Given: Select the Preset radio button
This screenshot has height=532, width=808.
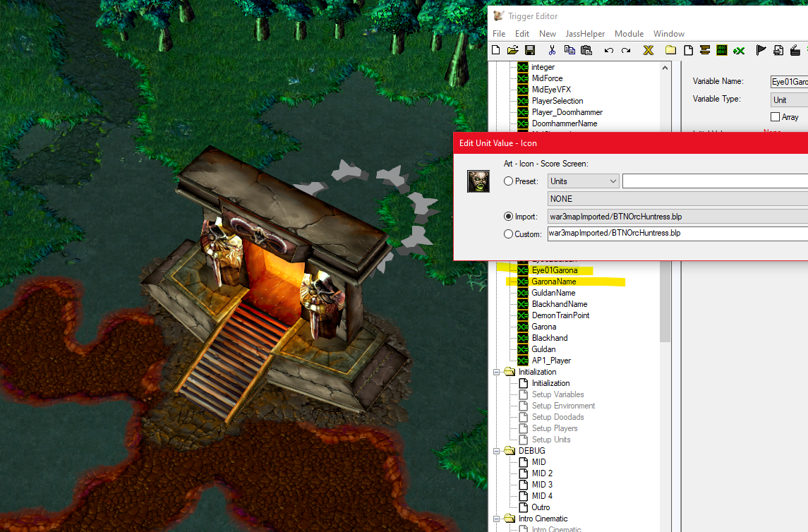Looking at the screenshot, I should 509,181.
